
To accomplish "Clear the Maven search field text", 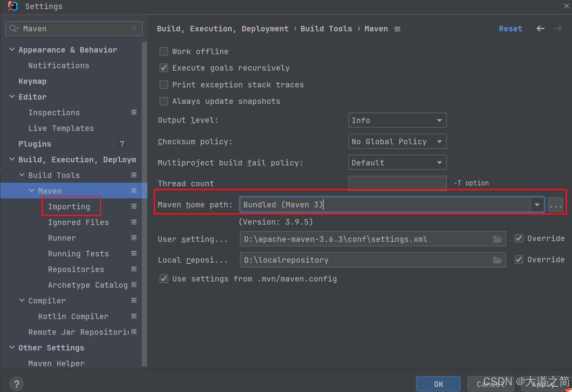I will tap(134, 29).
